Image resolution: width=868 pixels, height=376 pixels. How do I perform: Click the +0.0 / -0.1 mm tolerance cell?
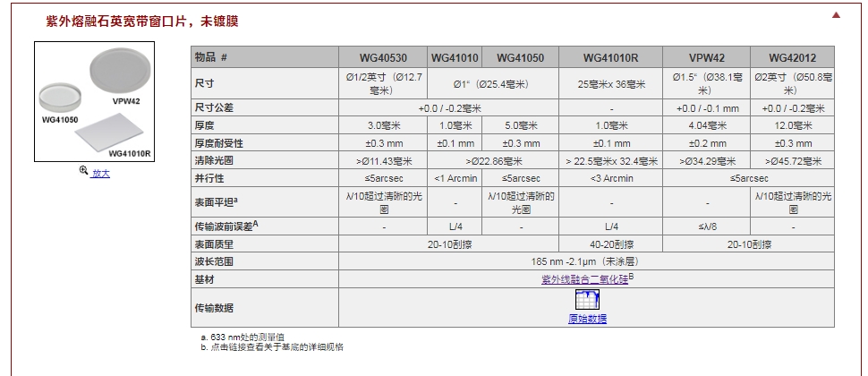pyautogui.click(x=706, y=108)
